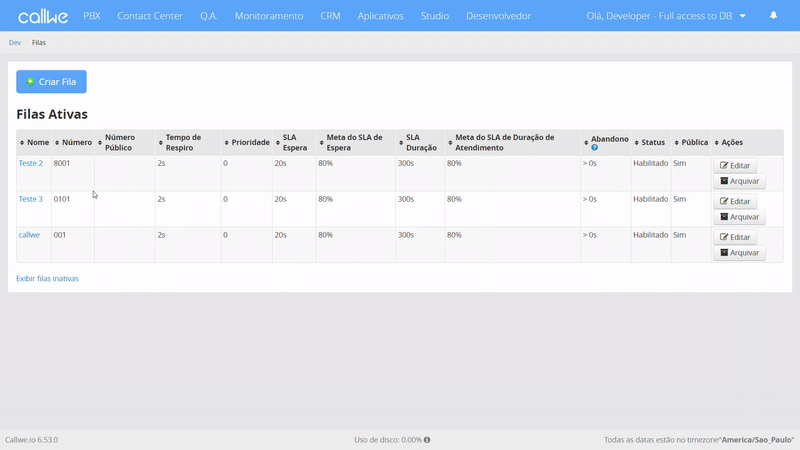Screen dimensions: 800x450
Task: Open the Aplicativos menu
Action: 380,16
